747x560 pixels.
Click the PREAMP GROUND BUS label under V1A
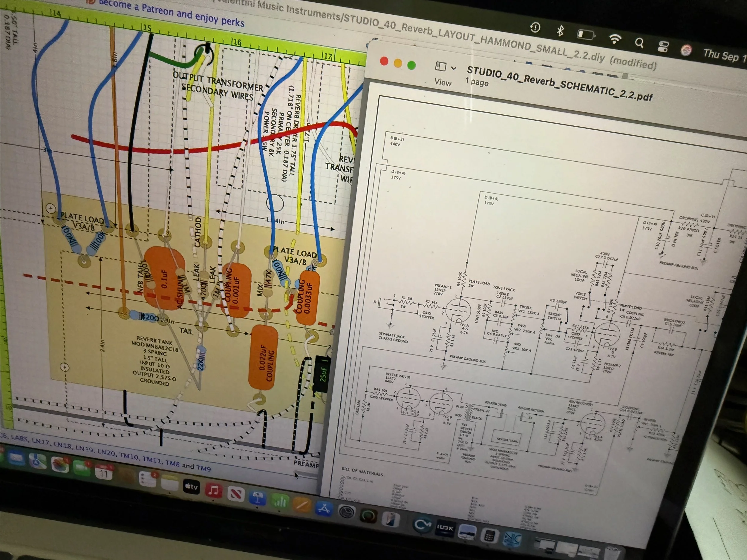[x=467, y=359]
